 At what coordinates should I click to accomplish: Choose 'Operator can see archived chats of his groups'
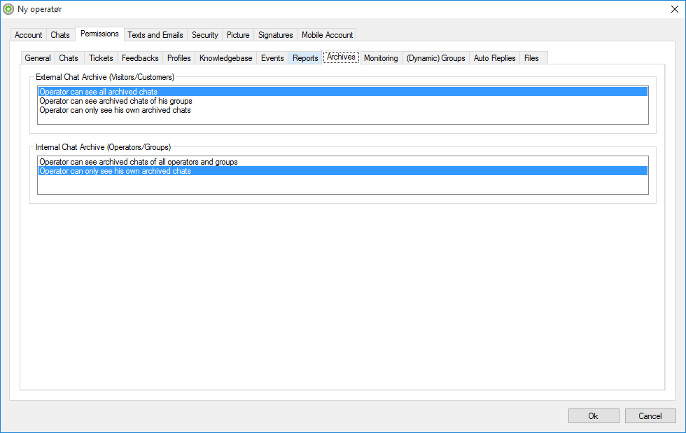point(343,101)
